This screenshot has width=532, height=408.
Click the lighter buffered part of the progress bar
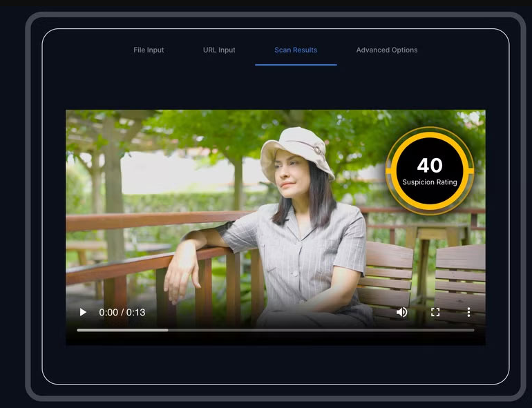(x=123, y=330)
